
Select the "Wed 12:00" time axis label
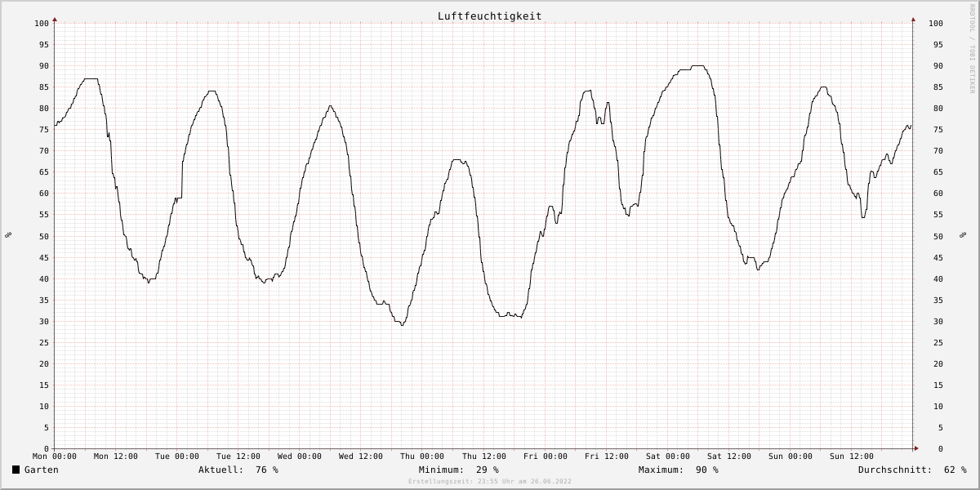point(361,457)
